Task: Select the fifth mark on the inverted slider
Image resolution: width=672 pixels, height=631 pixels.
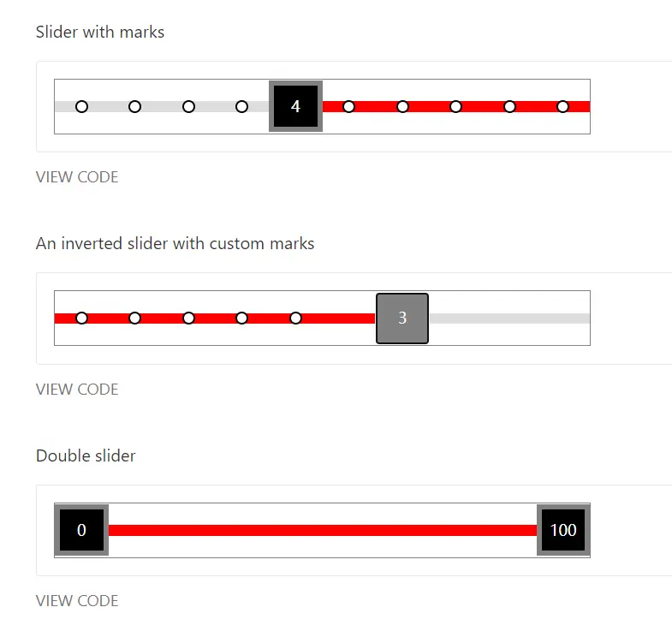Action: [295, 318]
